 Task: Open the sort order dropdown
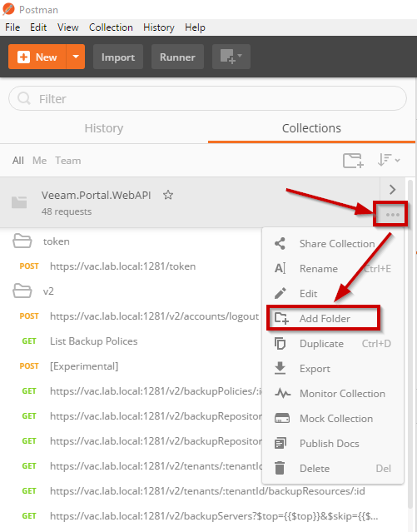tap(389, 160)
